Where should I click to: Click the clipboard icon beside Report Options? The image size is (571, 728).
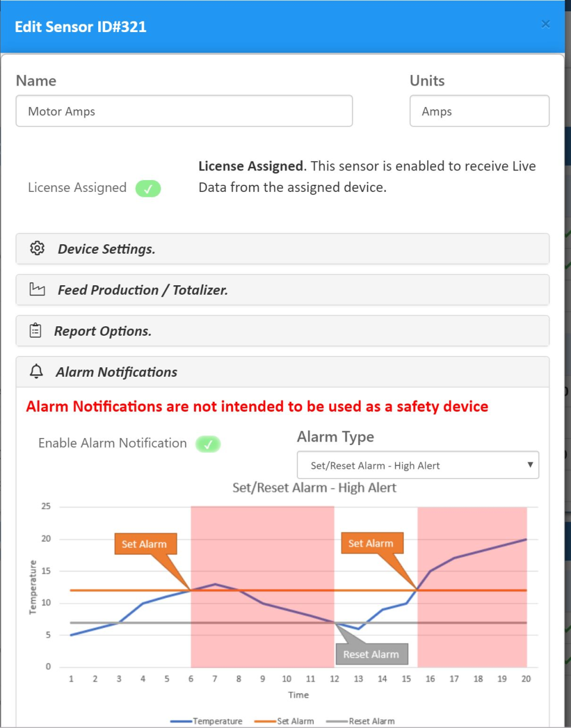tap(37, 330)
